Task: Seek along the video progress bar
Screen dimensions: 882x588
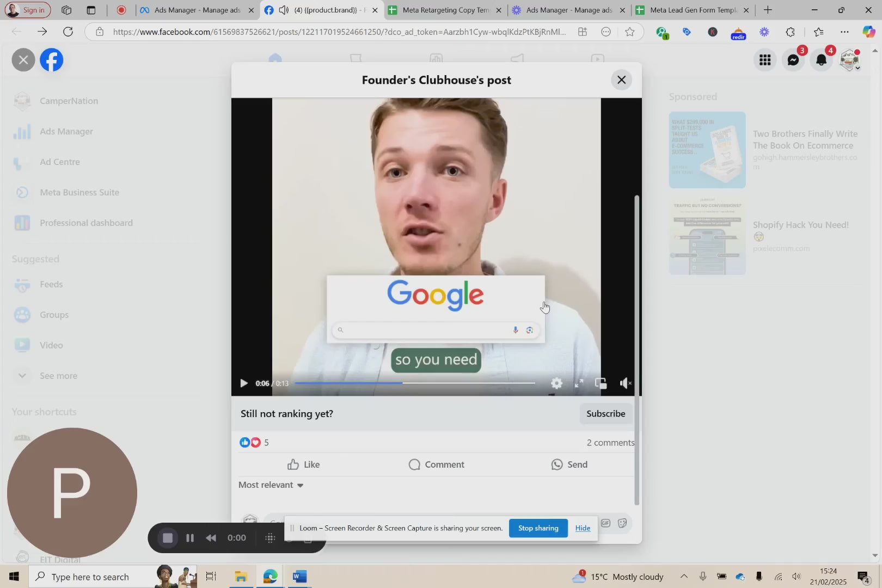Action: pyautogui.click(x=414, y=383)
